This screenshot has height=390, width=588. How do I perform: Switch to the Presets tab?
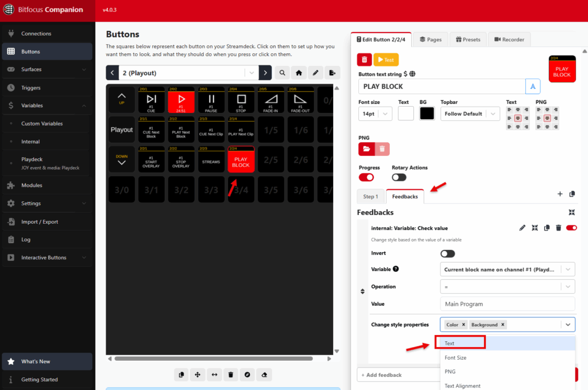[x=468, y=39]
